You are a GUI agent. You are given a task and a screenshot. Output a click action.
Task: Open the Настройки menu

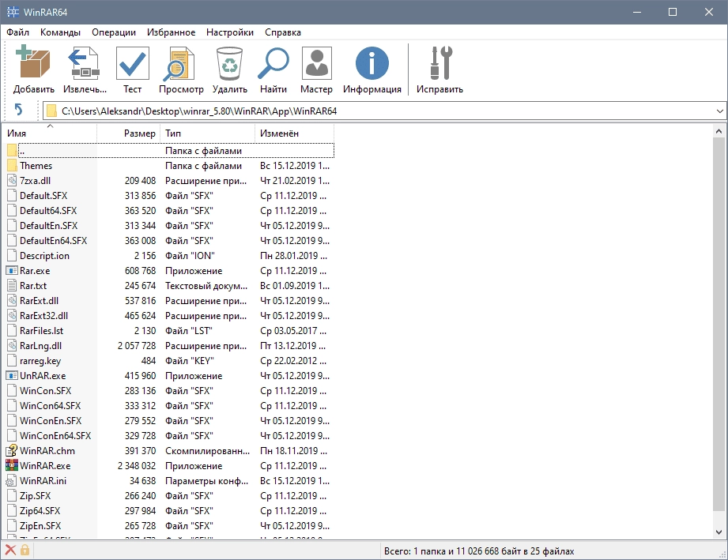pos(230,32)
